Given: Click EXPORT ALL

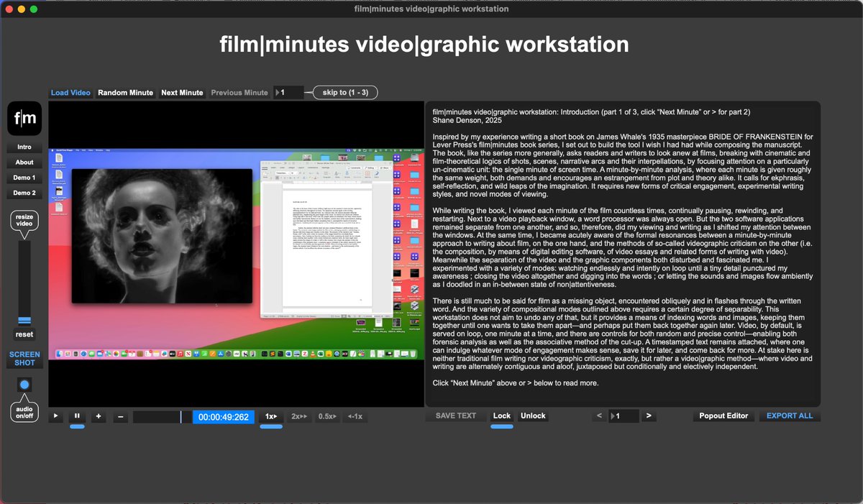Looking at the screenshot, I should 790,416.
